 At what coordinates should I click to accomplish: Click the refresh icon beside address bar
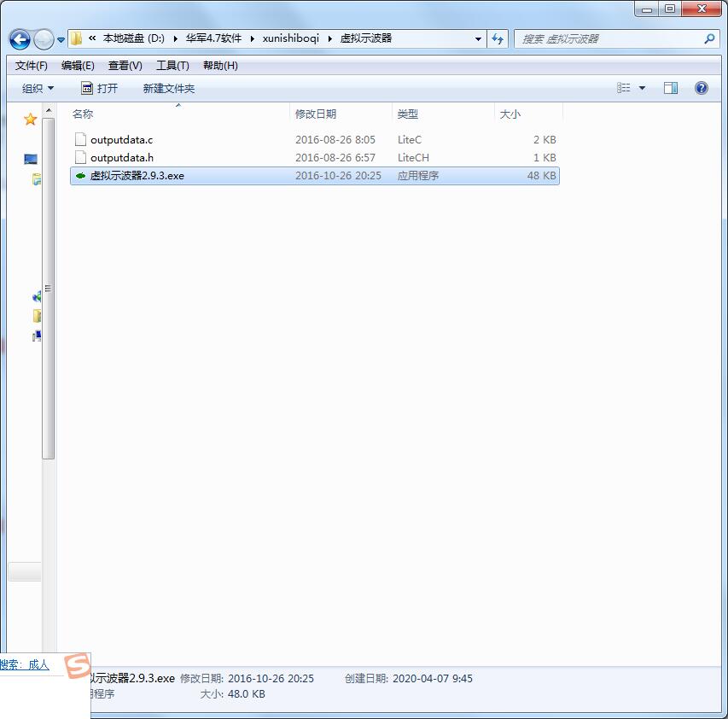point(498,39)
